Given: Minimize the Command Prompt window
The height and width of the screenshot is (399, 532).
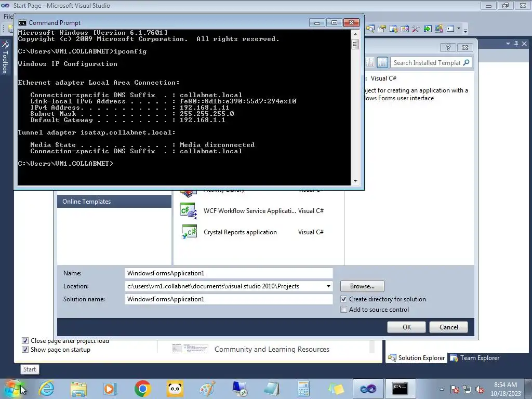Looking at the screenshot, I should [x=317, y=23].
